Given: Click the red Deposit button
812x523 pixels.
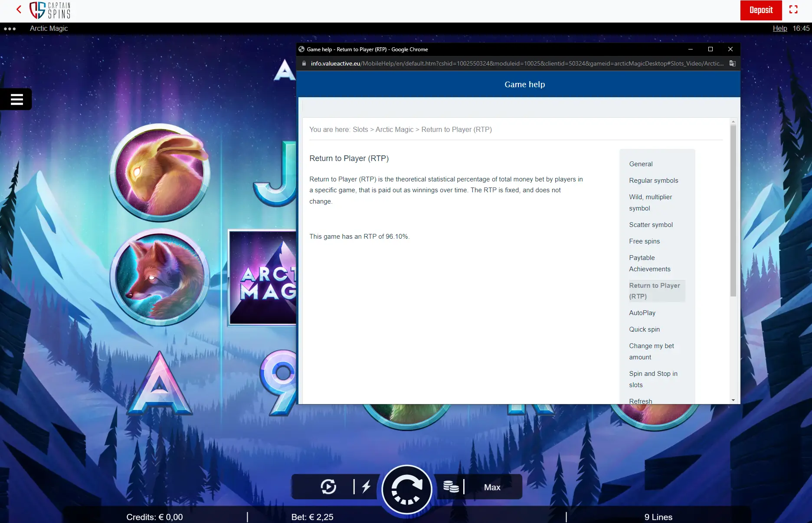Looking at the screenshot, I should 761,10.
